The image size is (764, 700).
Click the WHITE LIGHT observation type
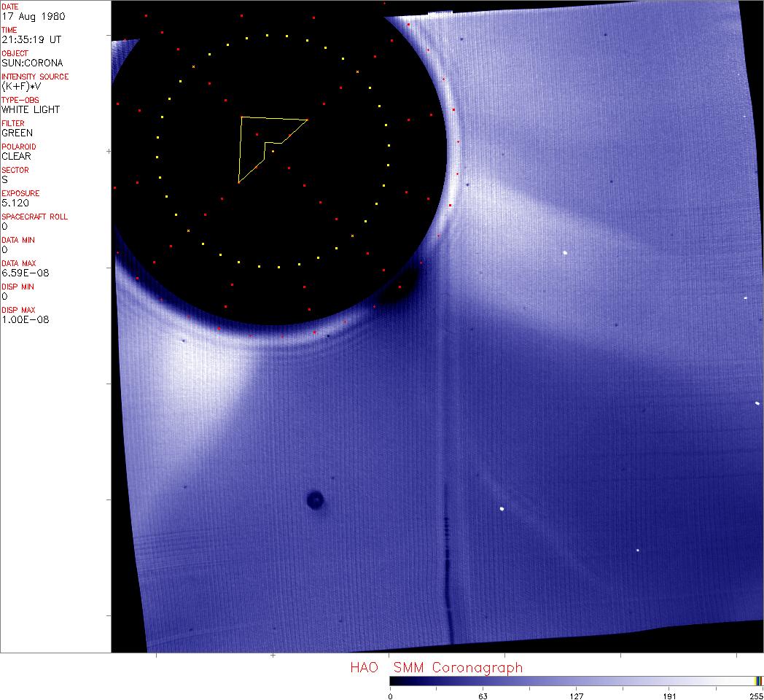(31, 109)
